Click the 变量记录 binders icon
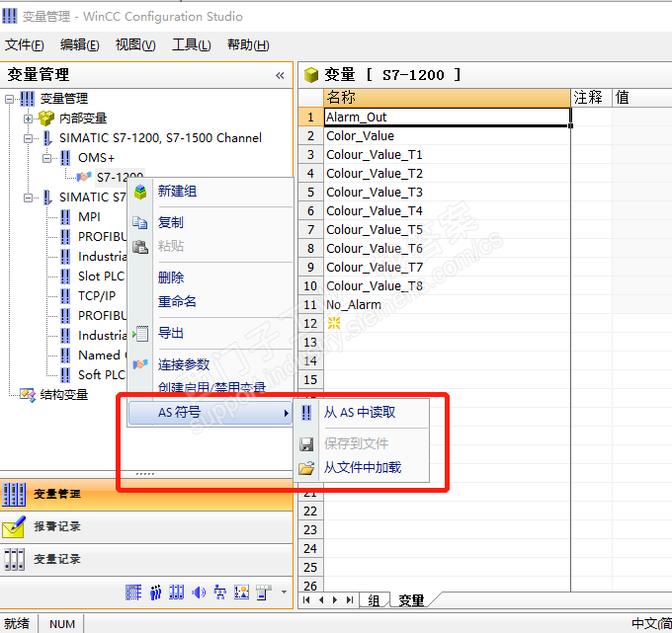The image size is (672, 633). point(14,559)
